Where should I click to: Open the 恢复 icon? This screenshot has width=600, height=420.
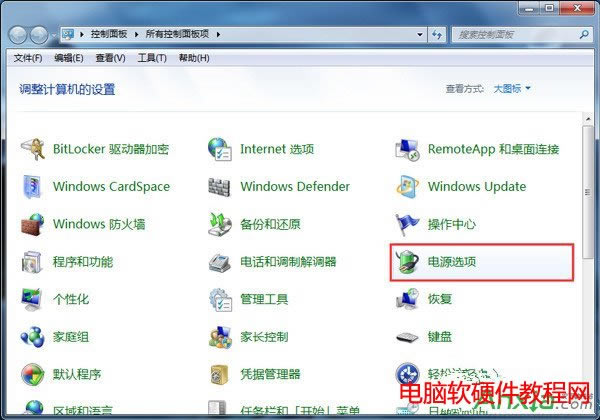point(407,299)
